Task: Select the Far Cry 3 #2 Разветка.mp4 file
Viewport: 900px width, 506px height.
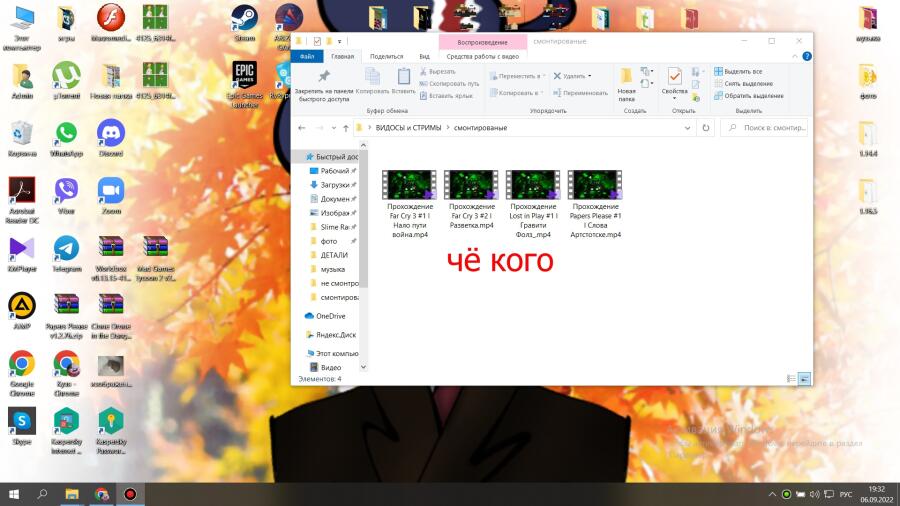Action: pos(471,200)
